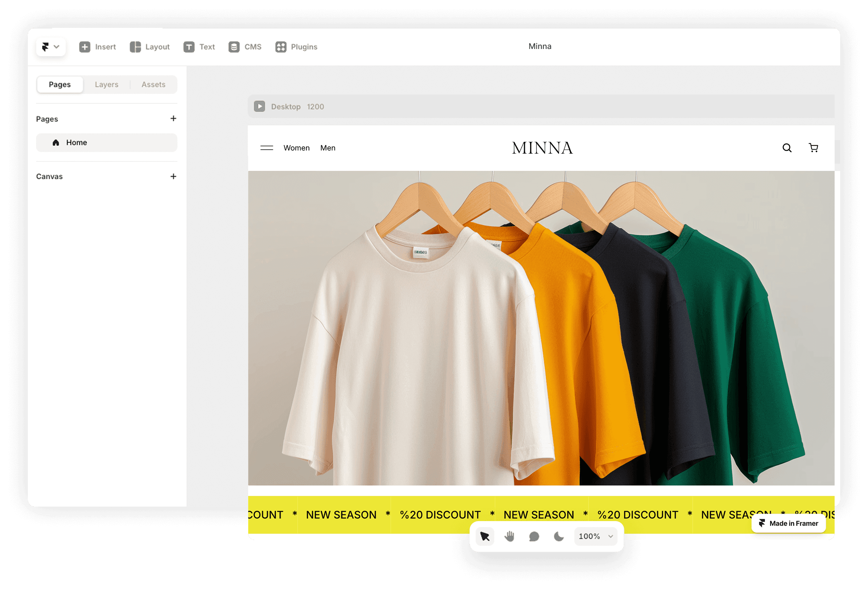Open the Plugins icon
Image resolution: width=868 pixels, height=589 pixels.
pos(281,47)
